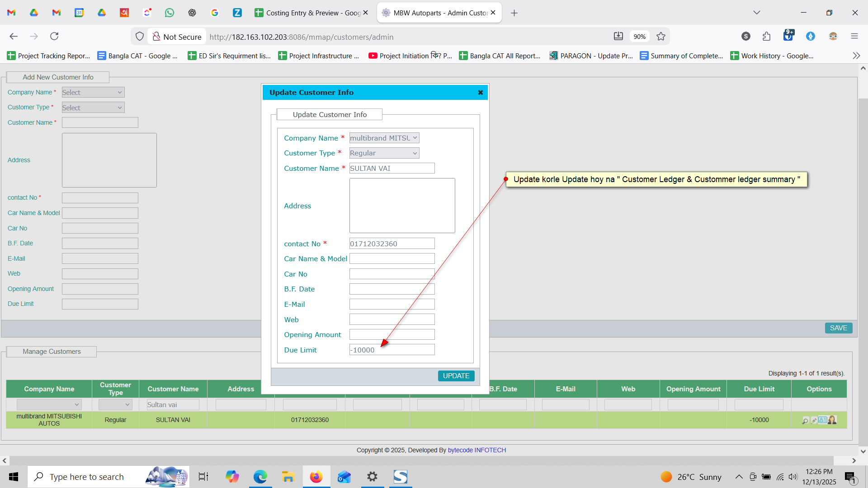Open Company Name dropdown in update dialog
Screen dimensions: 868x488
tap(384, 138)
